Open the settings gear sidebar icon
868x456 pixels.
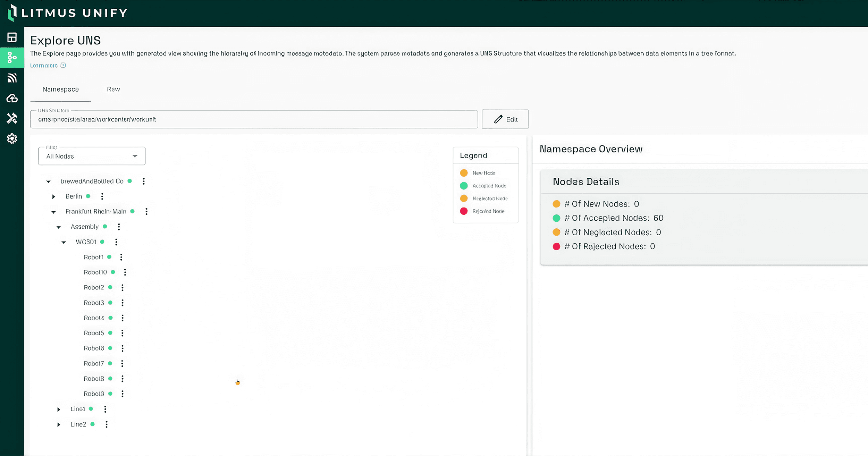[x=12, y=138]
